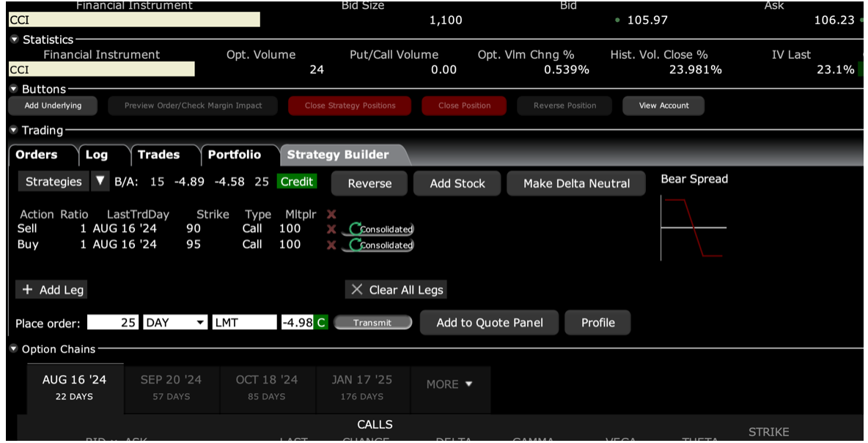The width and height of the screenshot is (868, 443).
Task: Click the Bear Spread label
Action: [x=694, y=179]
